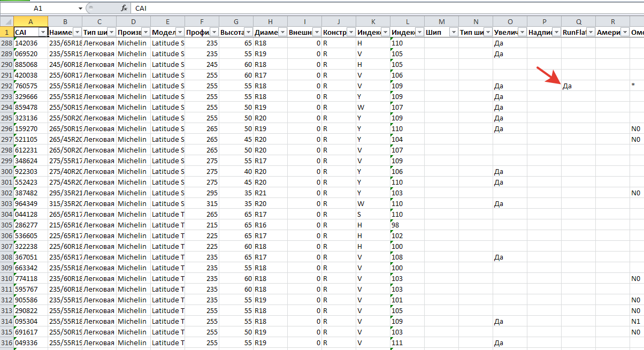Click Легковая cell in row 299

click(99, 161)
